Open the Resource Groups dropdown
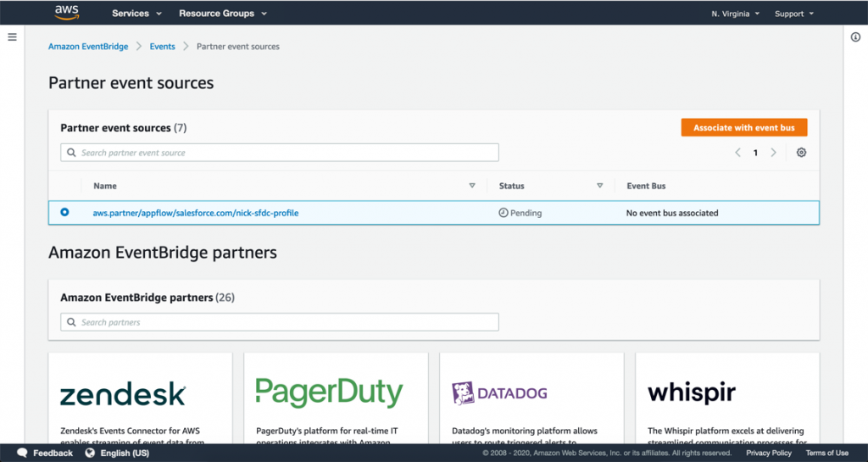This screenshot has height=462, width=868. pos(223,14)
